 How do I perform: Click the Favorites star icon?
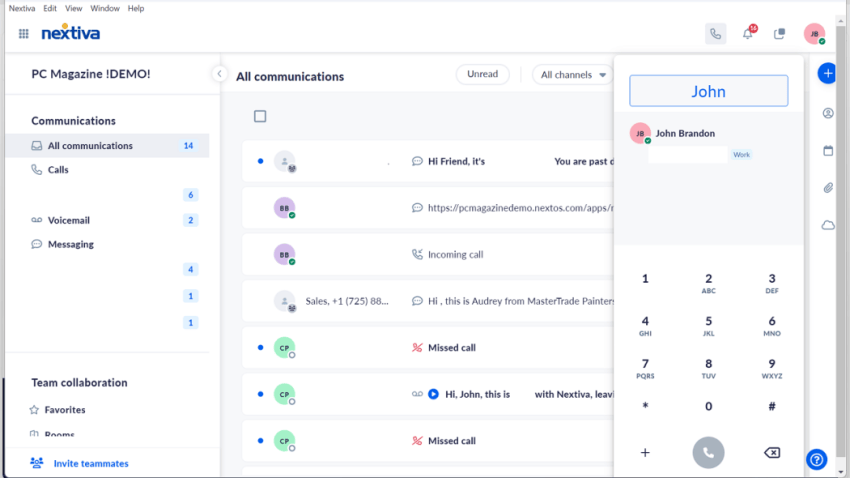click(34, 410)
